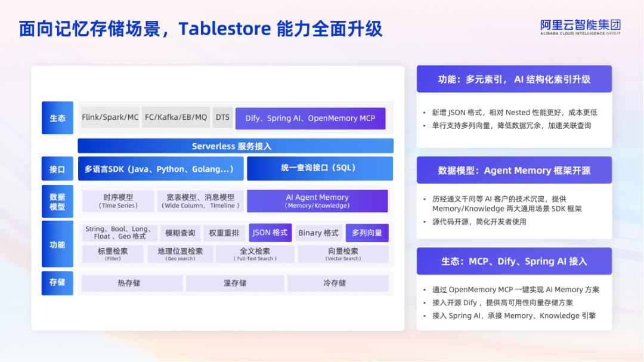Screen dimensions: 644x362
Task: Click the highlighted JSON 格式 box
Action: [270, 233]
